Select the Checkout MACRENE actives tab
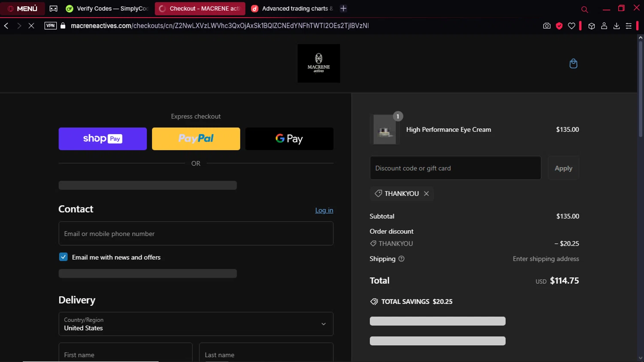Screen dimensions: 644x362 click(x=200, y=9)
